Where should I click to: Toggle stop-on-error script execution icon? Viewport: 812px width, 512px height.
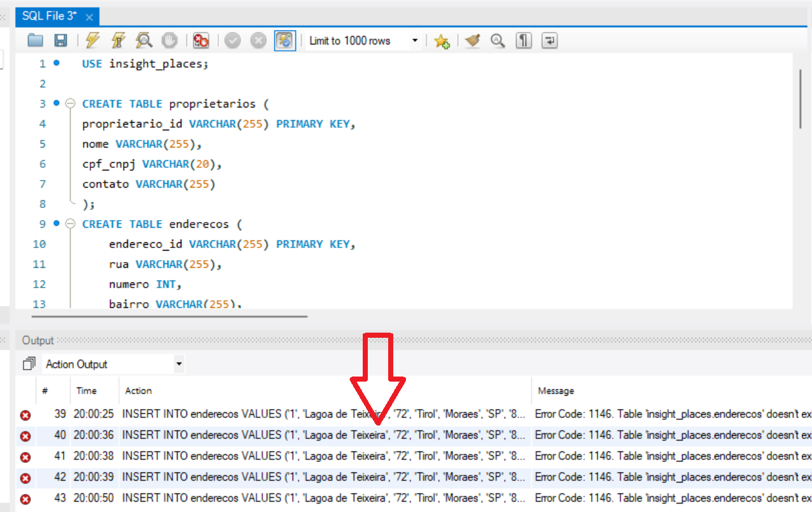201,41
